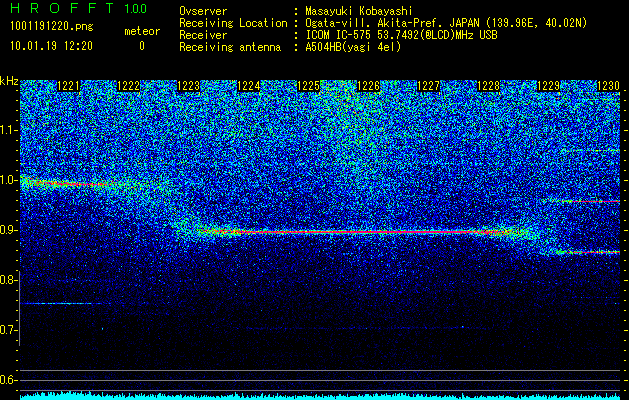Click the 0.7 frequency axis label

click(8, 330)
